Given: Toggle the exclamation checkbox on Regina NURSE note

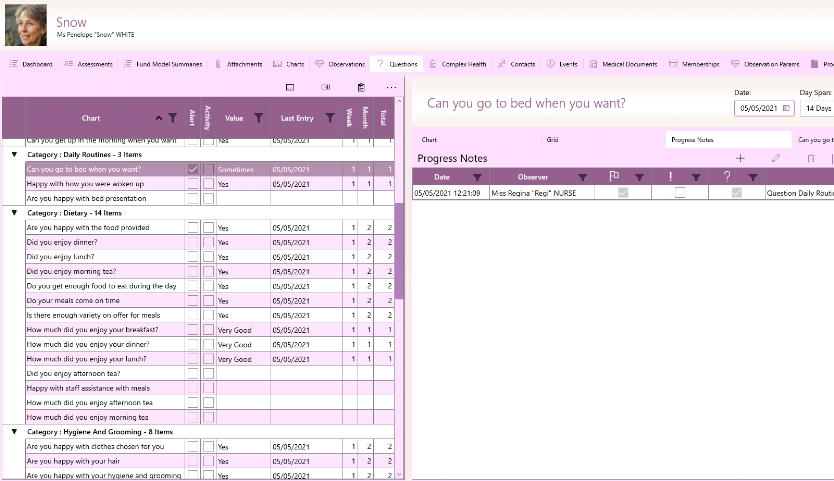Looking at the screenshot, I should coord(680,193).
